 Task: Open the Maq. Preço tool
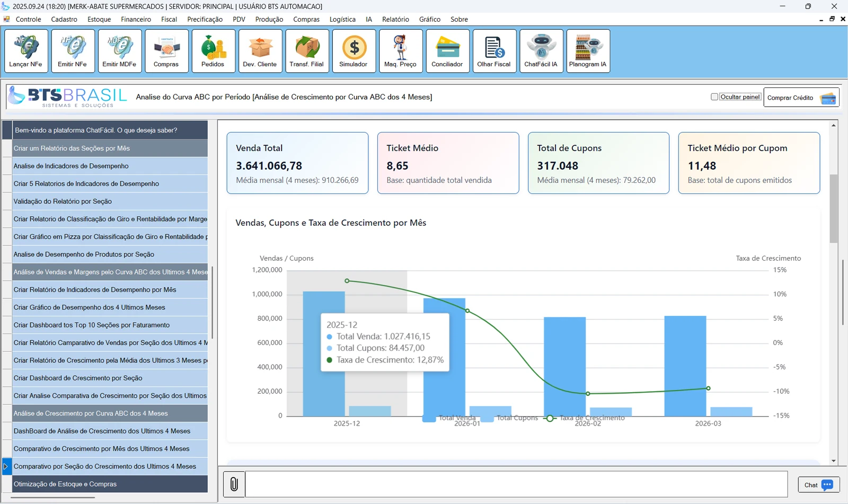401,51
